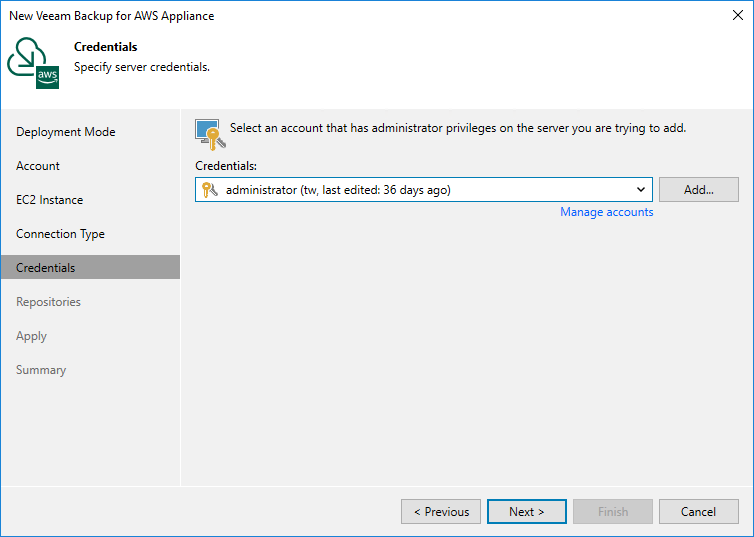Screen dimensions: 754x537
Task: Select the Credentials step in sidebar
Action: [x=46, y=268]
